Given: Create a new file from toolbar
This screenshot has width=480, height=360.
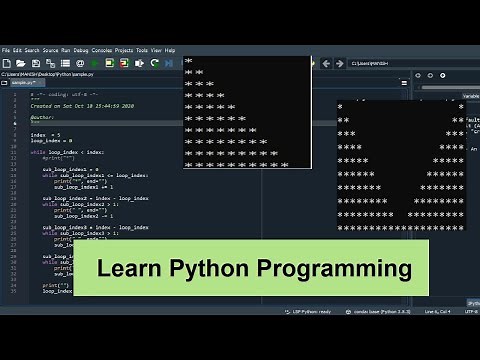Looking at the screenshot, I should tap(7, 63).
